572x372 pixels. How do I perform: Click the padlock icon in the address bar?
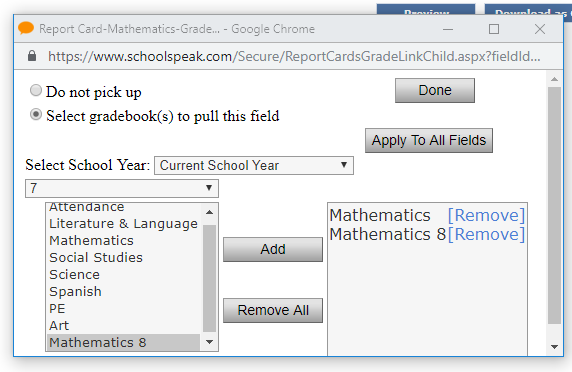coord(32,56)
